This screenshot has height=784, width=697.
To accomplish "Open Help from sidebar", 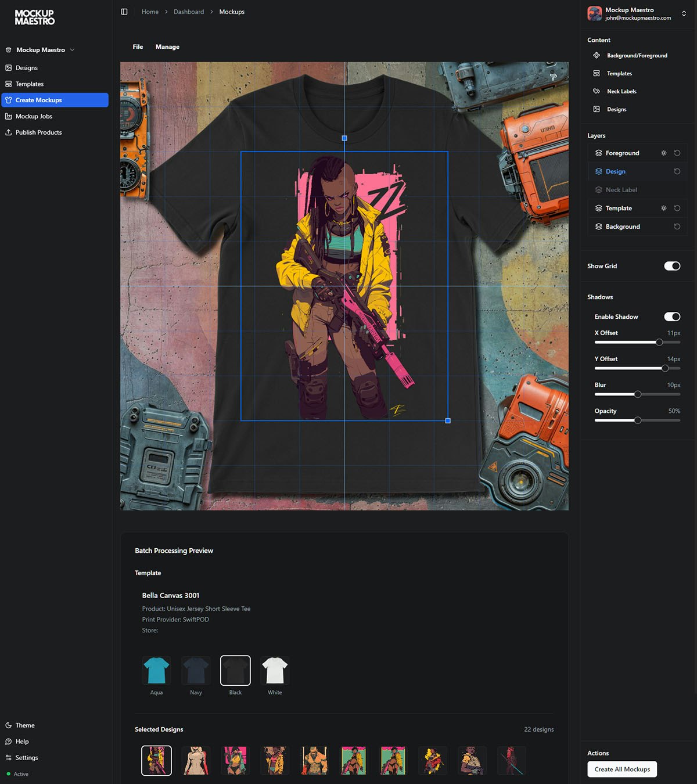I will (x=55, y=742).
